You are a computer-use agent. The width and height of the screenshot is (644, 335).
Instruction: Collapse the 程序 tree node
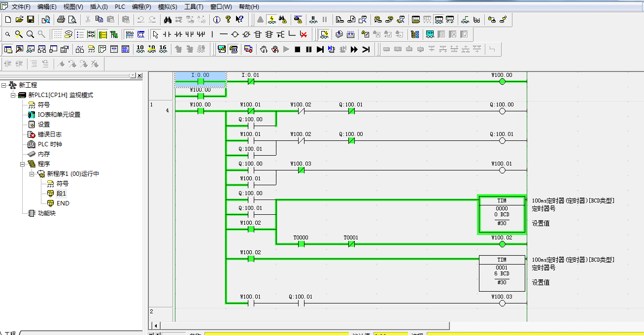pos(22,164)
